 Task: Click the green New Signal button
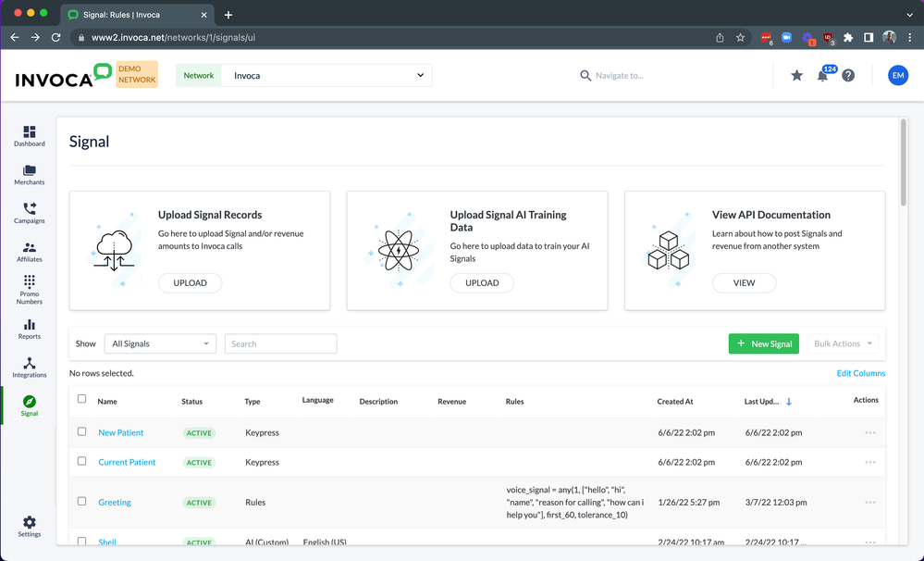pos(764,344)
